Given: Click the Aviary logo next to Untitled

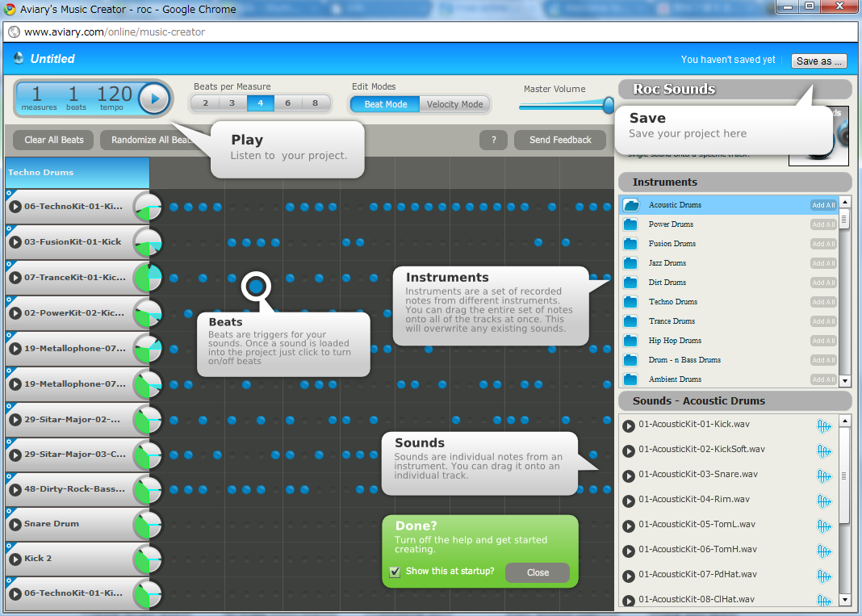Looking at the screenshot, I should (x=19, y=58).
